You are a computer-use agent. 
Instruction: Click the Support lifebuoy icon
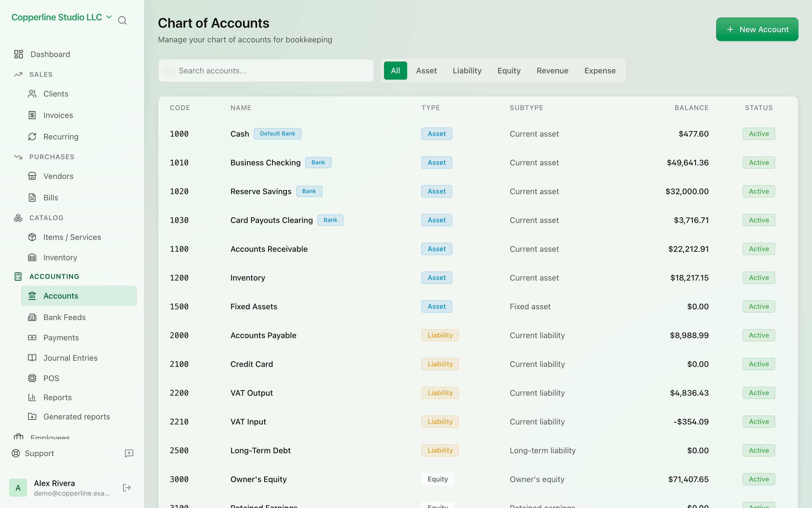click(16, 453)
